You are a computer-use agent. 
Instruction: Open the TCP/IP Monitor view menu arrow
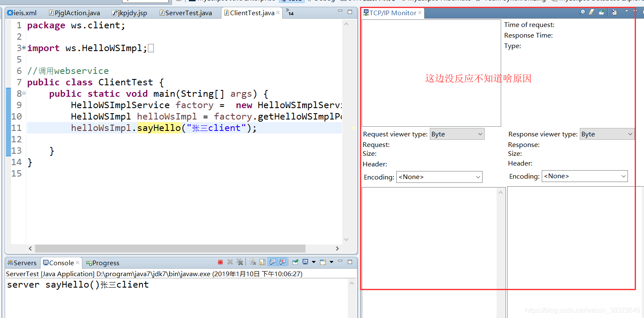[627, 11]
